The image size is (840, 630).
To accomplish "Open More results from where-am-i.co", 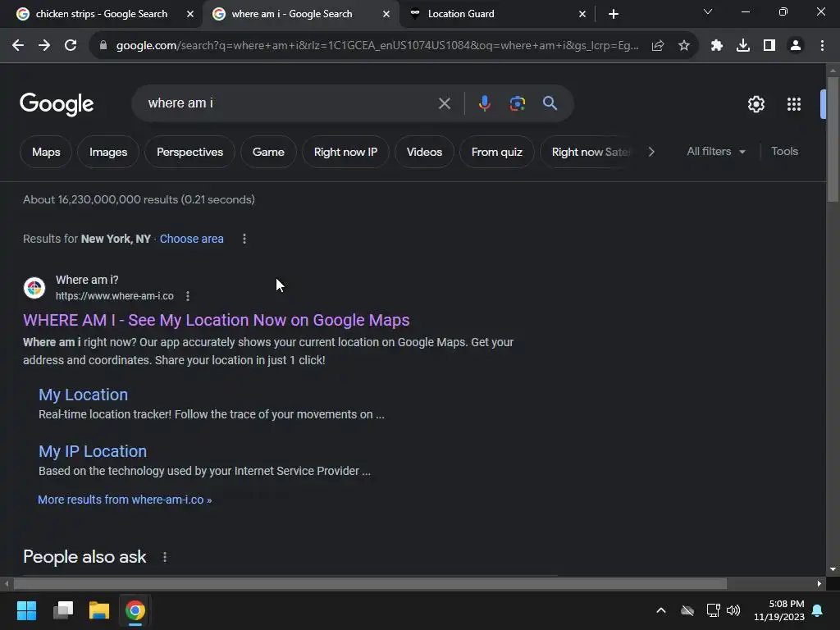I will pyautogui.click(x=125, y=500).
